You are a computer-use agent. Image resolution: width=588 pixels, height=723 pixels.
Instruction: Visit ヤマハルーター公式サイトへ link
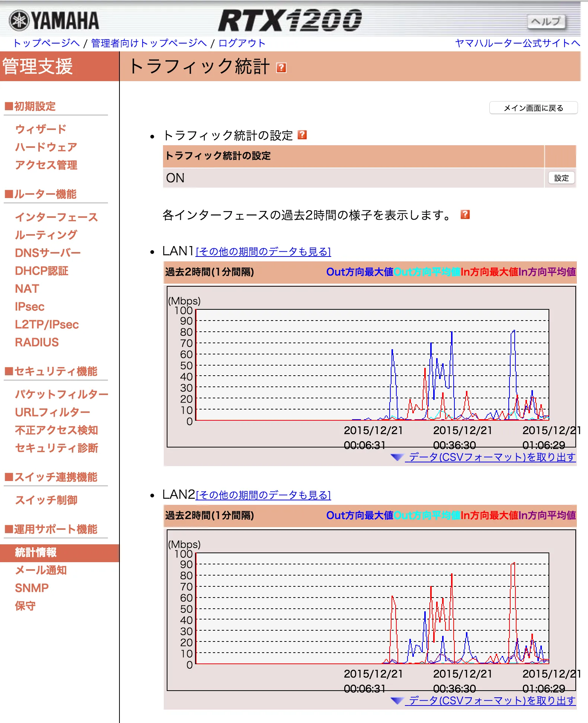(518, 43)
